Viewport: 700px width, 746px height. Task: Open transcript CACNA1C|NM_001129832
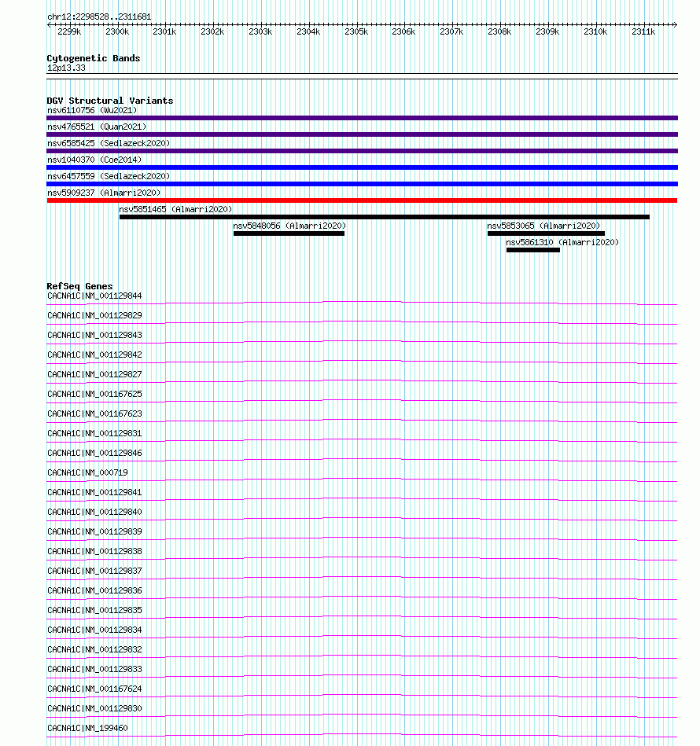94,650
